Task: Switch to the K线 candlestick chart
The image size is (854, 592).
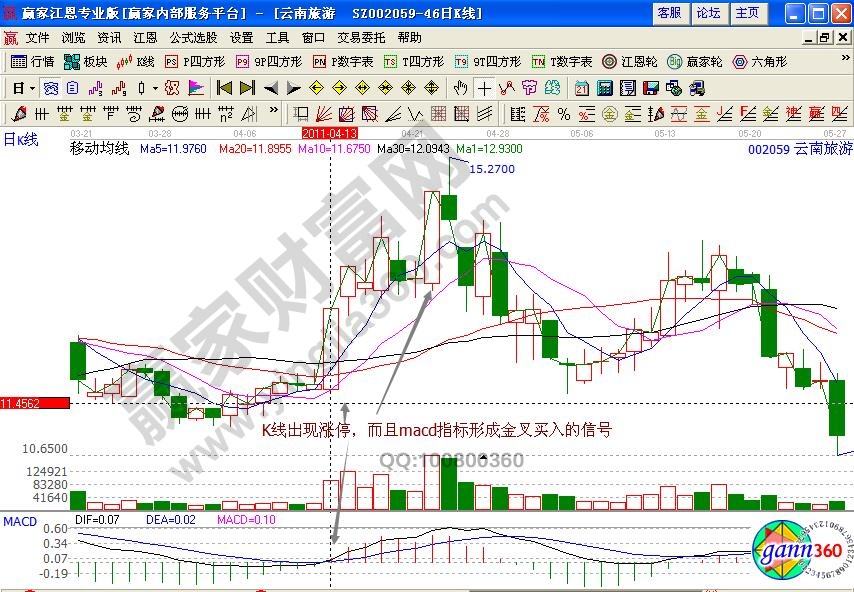Action: point(135,61)
